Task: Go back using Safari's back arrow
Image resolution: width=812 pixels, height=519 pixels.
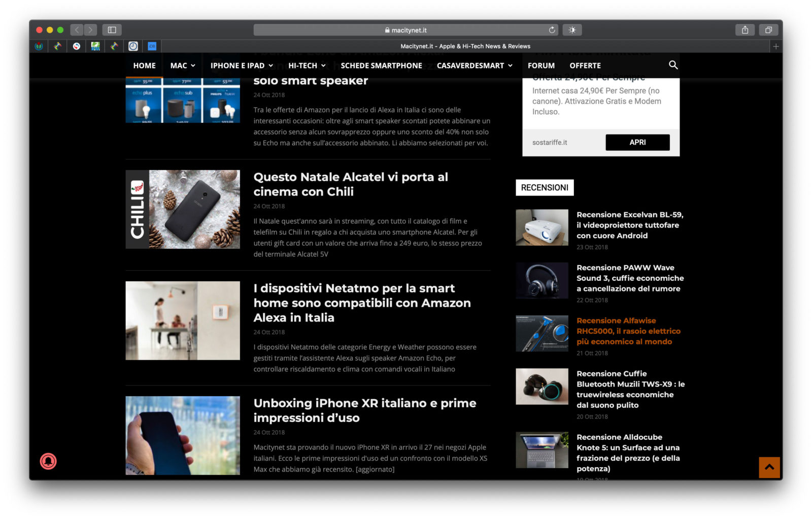Action: [x=77, y=30]
